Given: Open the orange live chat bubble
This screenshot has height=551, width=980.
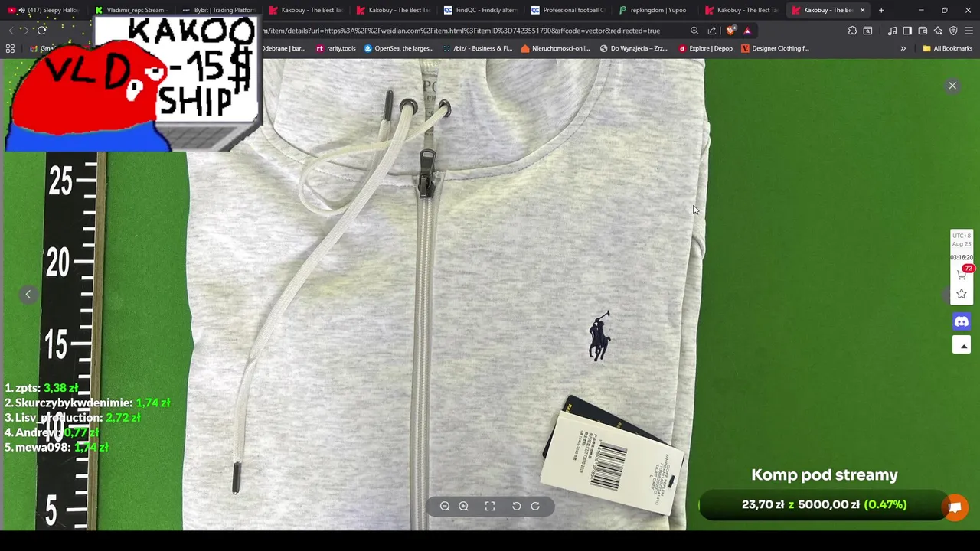Looking at the screenshot, I should (955, 507).
